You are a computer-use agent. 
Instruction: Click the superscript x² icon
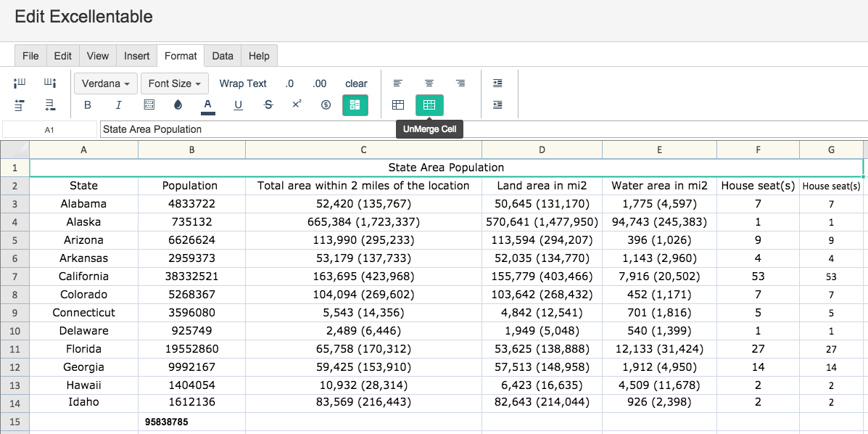pyautogui.click(x=297, y=105)
